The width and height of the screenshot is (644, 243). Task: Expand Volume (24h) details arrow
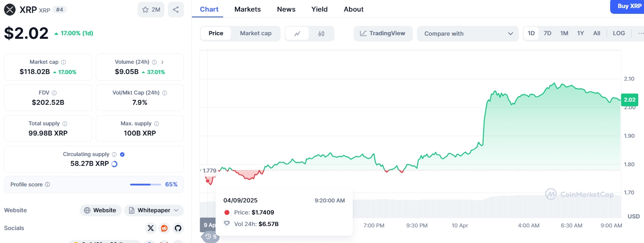pos(162,62)
